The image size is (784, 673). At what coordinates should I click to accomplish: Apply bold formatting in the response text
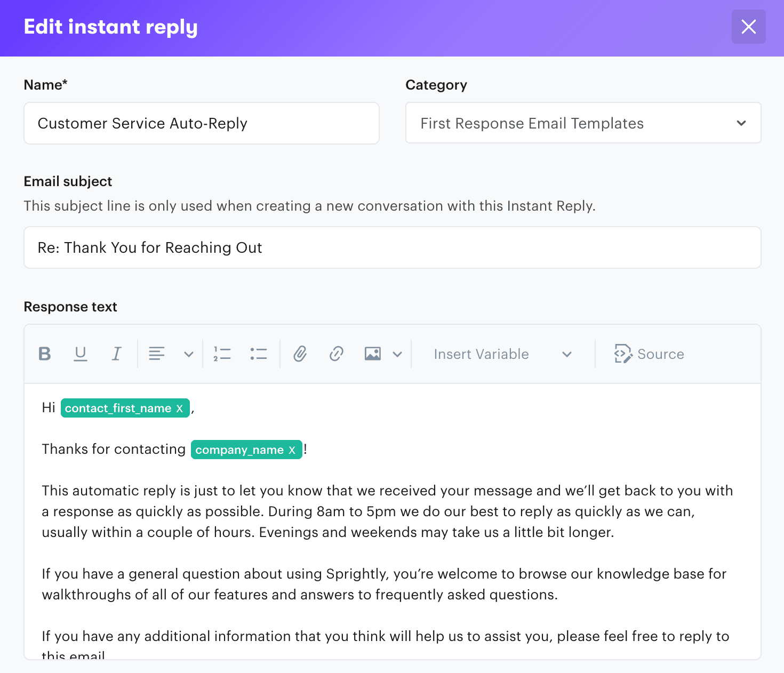tap(45, 354)
